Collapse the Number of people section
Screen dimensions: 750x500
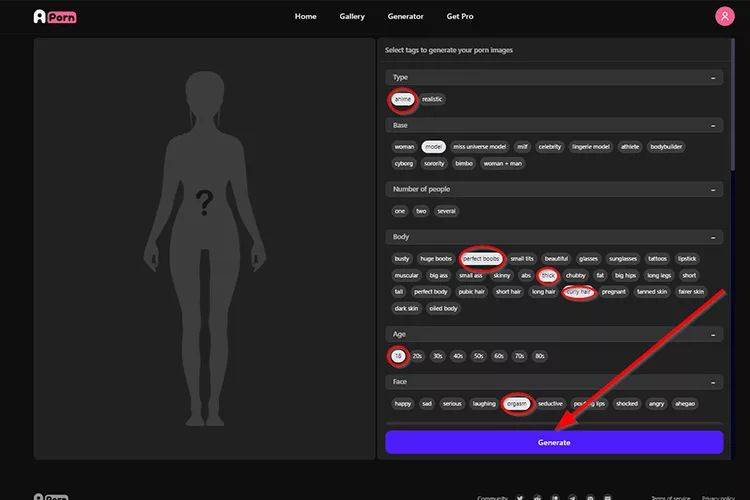pyautogui.click(x=713, y=190)
